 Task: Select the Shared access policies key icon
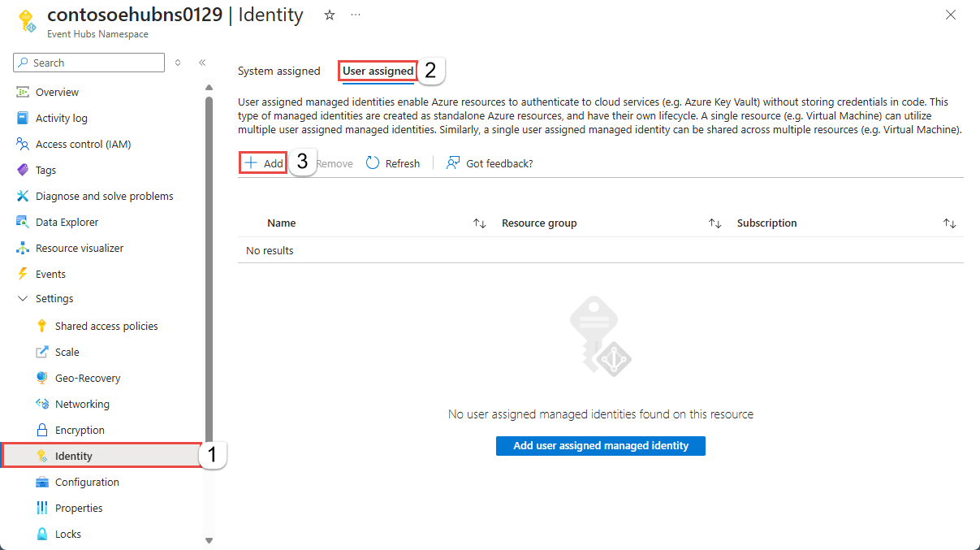[x=42, y=326]
